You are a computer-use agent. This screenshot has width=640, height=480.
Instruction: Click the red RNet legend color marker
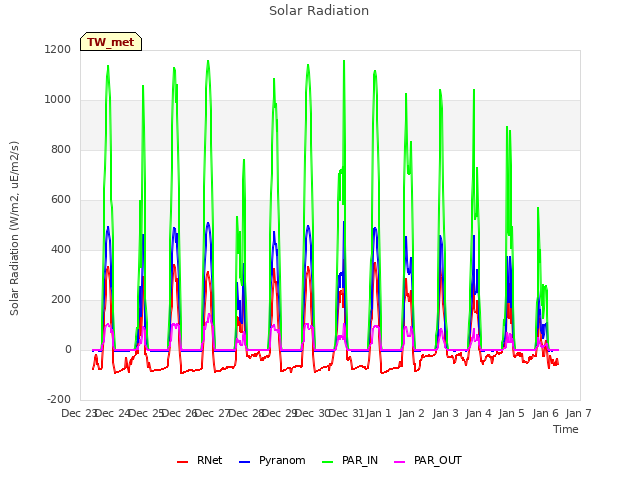click(x=182, y=462)
